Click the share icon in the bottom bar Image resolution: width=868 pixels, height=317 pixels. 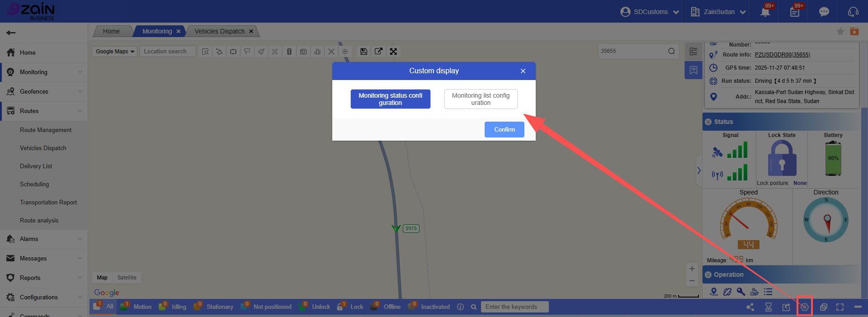[750, 307]
